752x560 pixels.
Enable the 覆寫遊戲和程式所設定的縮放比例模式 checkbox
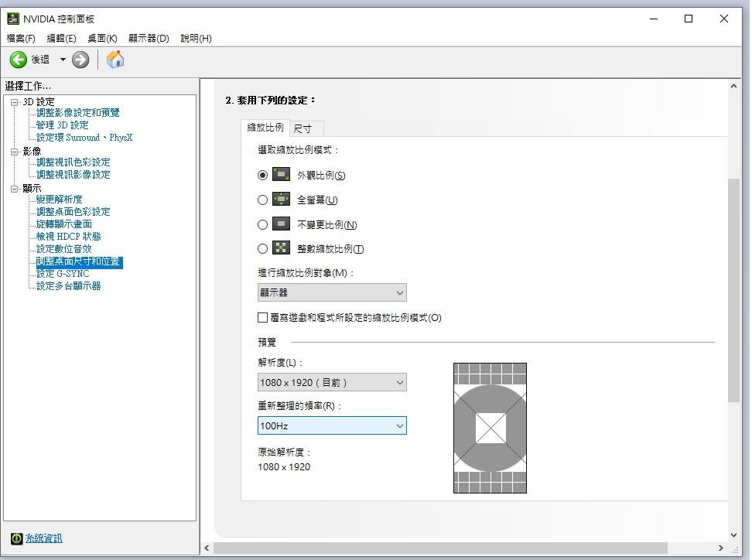click(262, 318)
